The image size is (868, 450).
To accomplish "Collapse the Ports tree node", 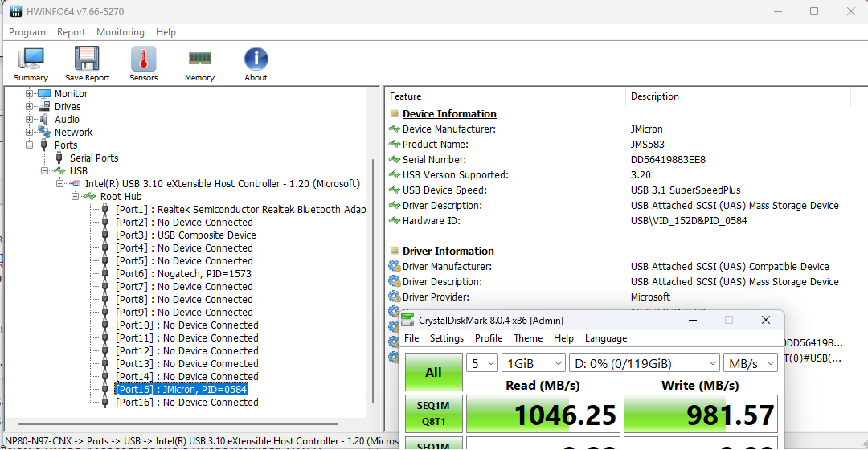I will click(30, 145).
